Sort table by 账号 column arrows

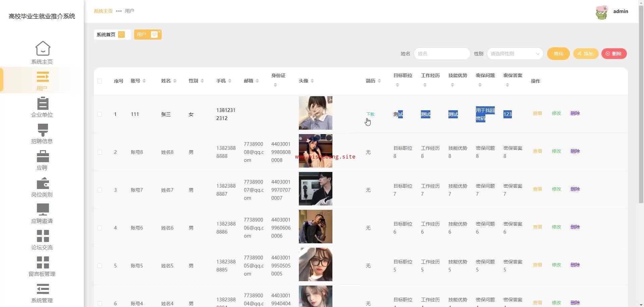[144, 81]
